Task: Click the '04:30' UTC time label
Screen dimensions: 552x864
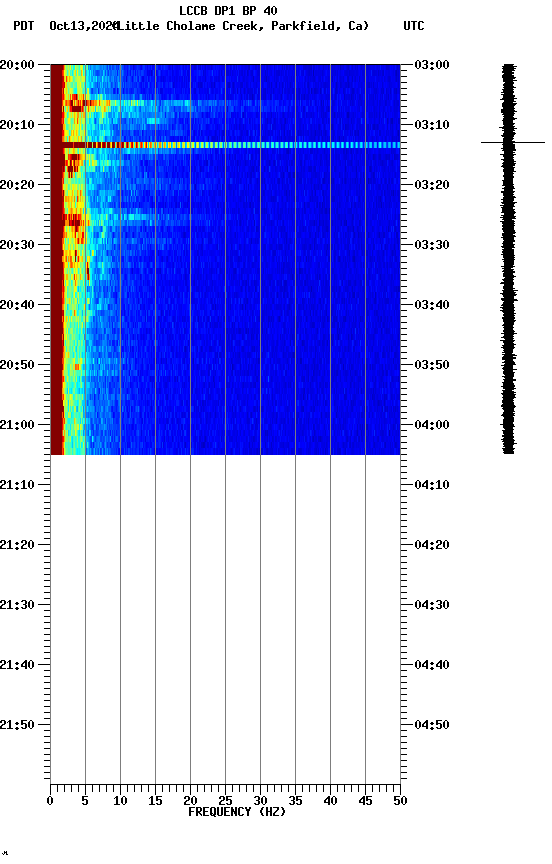Action: (432, 605)
